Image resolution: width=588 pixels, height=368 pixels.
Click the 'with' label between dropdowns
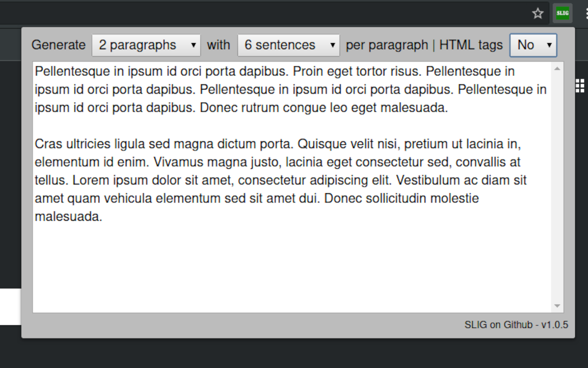click(x=218, y=45)
